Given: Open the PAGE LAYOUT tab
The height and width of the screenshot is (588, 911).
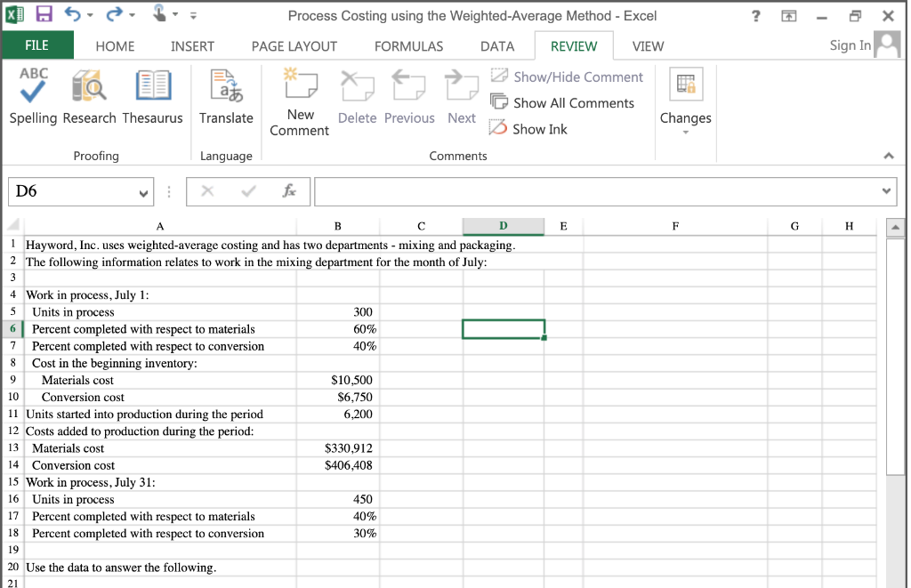Looking at the screenshot, I should [x=294, y=46].
